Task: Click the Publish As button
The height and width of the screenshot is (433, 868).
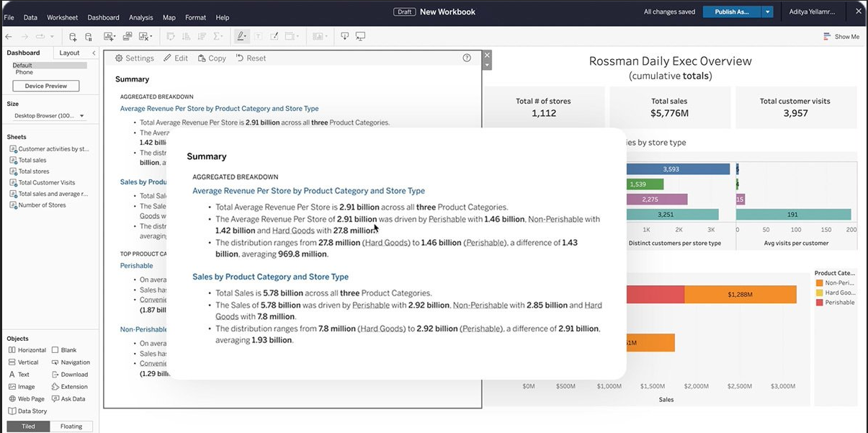Action: click(733, 12)
